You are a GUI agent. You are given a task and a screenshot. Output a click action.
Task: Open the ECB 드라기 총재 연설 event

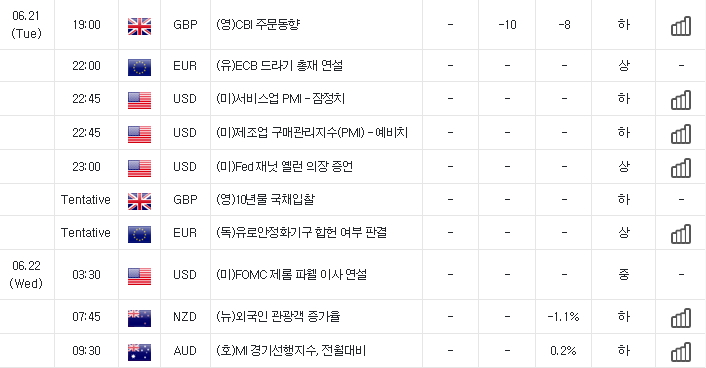279,66
